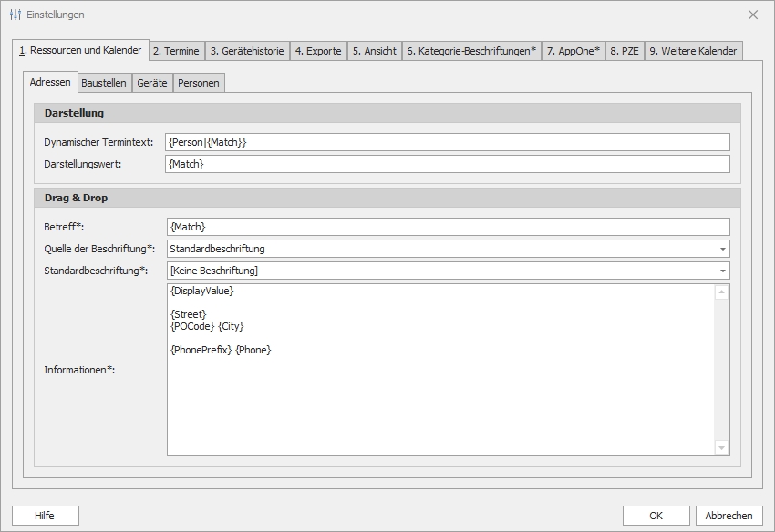This screenshot has height=532, width=775.
Task: Open the Standardbeschriftung dropdown list
Action: 722,271
